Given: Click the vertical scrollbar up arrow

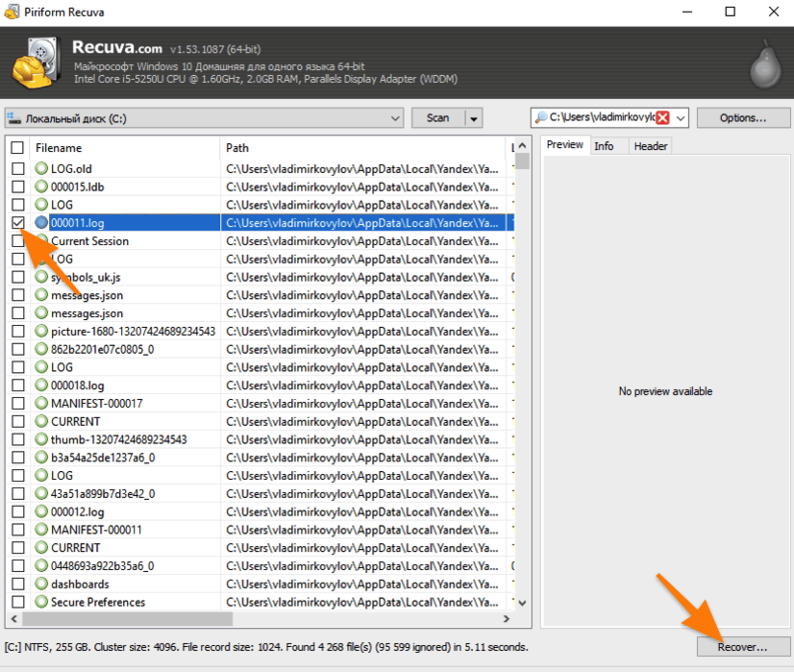Looking at the screenshot, I should 523,145.
